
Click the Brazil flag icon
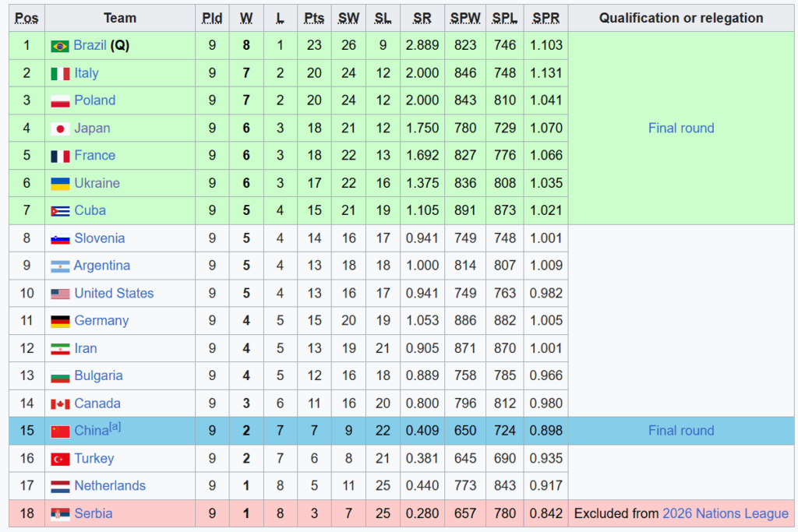point(60,46)
